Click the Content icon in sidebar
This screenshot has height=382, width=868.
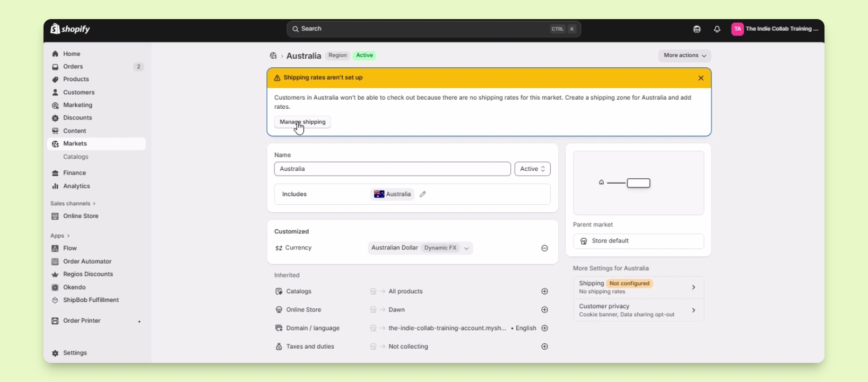(55, 131)
